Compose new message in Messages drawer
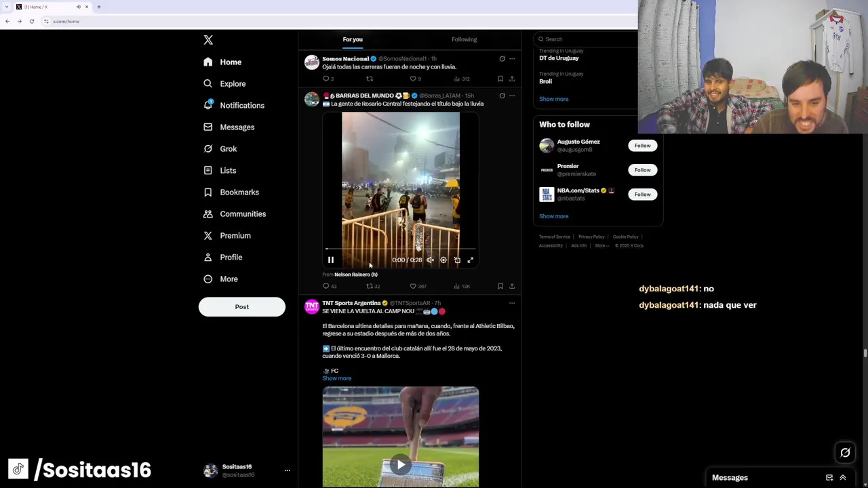The image size is (868, 488). 829,478
